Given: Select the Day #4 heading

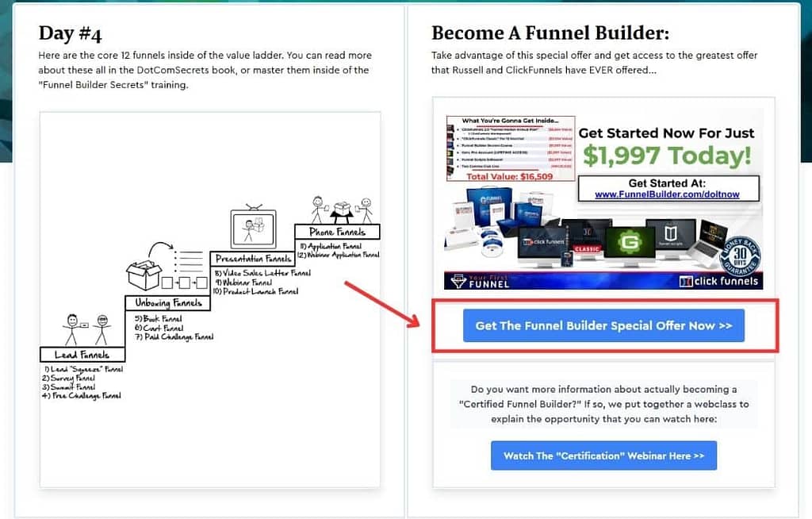Looking at the screenshot, I should click(x=70, y=33).
